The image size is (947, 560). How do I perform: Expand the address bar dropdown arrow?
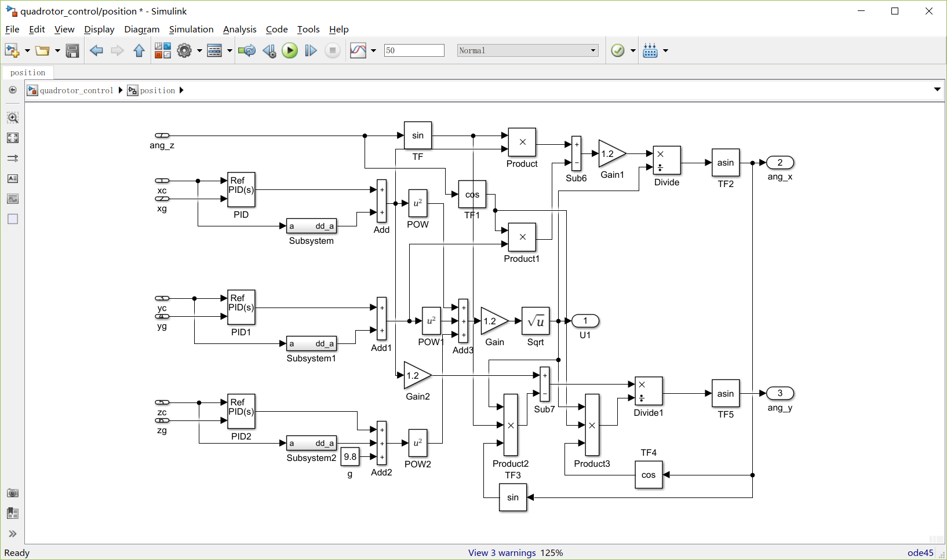937,90
